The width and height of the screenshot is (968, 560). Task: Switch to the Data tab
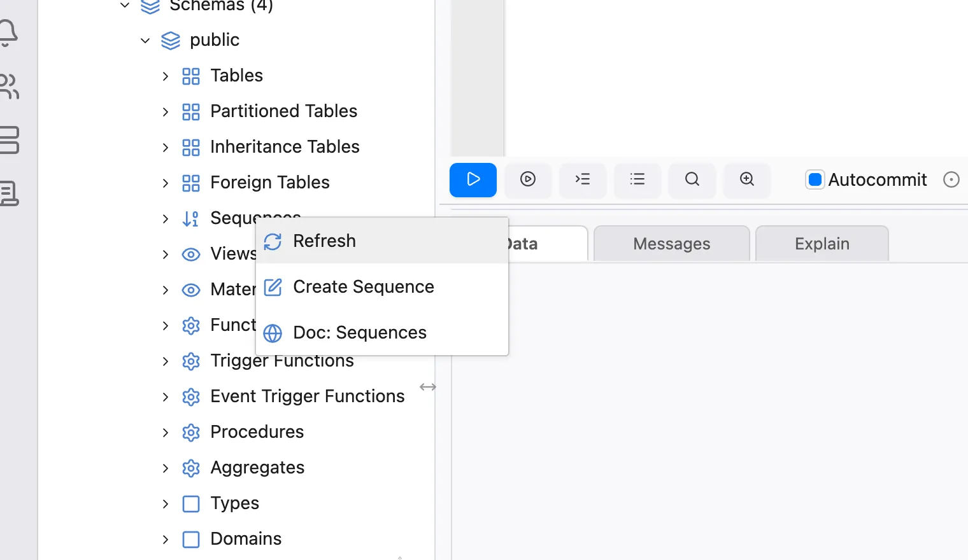coord(548,244)
